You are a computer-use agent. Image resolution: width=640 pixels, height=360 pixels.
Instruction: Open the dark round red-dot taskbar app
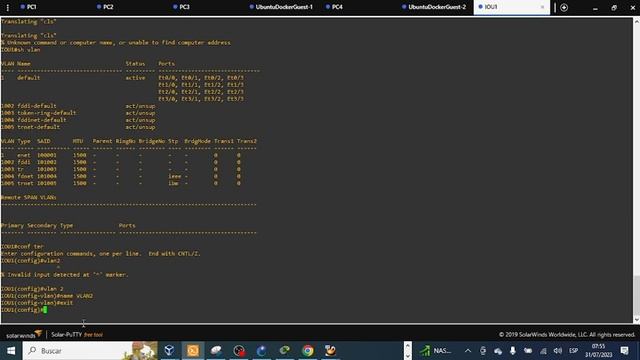click(239, 351)
